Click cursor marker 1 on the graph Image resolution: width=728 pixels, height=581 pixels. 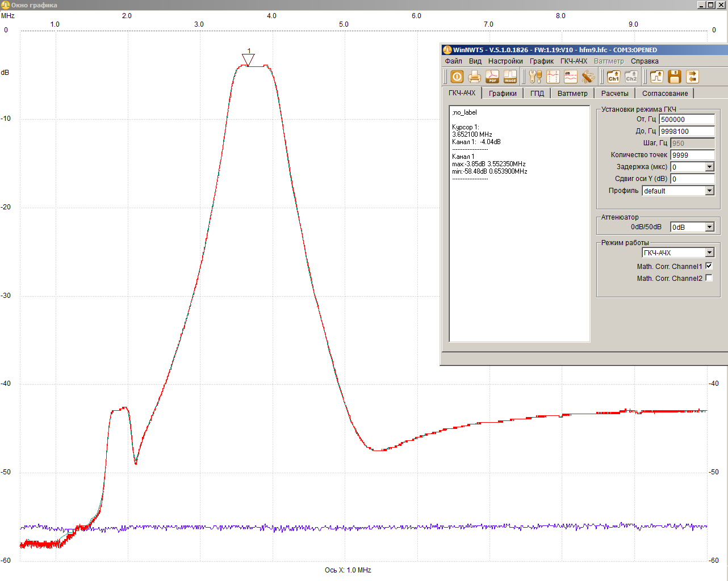coord(248,60)
